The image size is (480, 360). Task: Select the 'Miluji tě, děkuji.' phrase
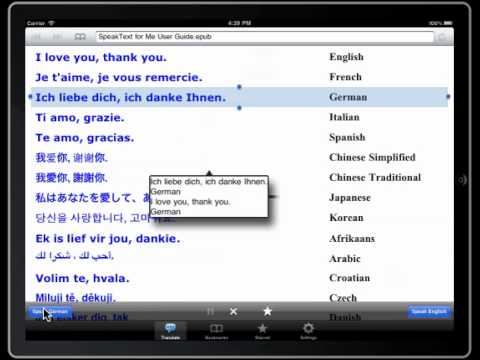tap(76, 298)
